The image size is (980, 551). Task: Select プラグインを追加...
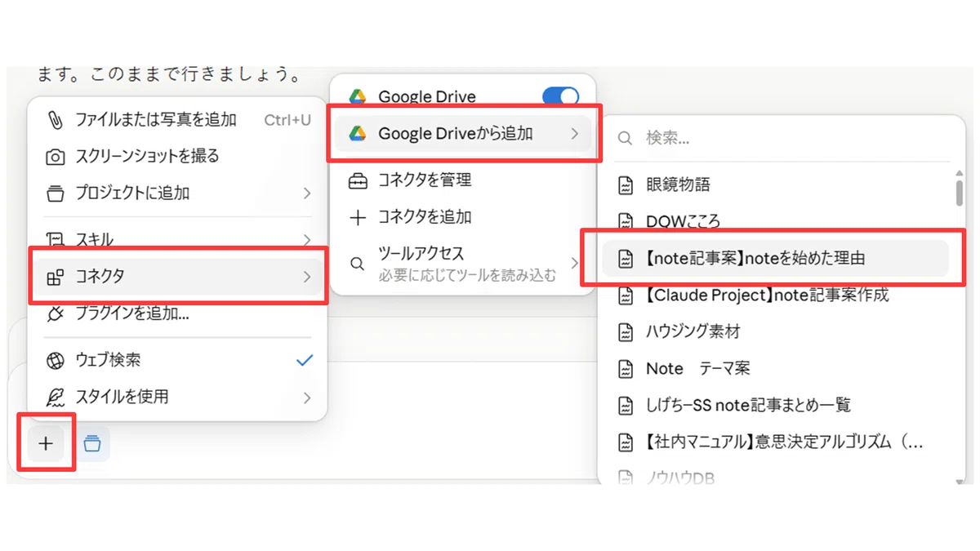click(178, 313)
